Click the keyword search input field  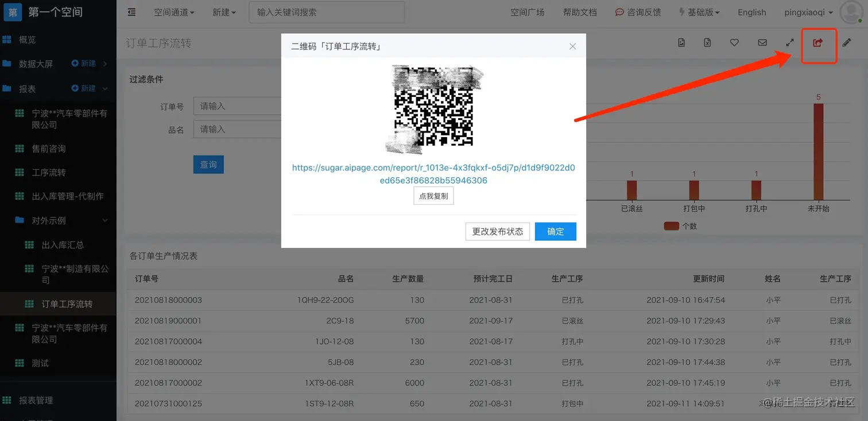(x=327, y=12)
